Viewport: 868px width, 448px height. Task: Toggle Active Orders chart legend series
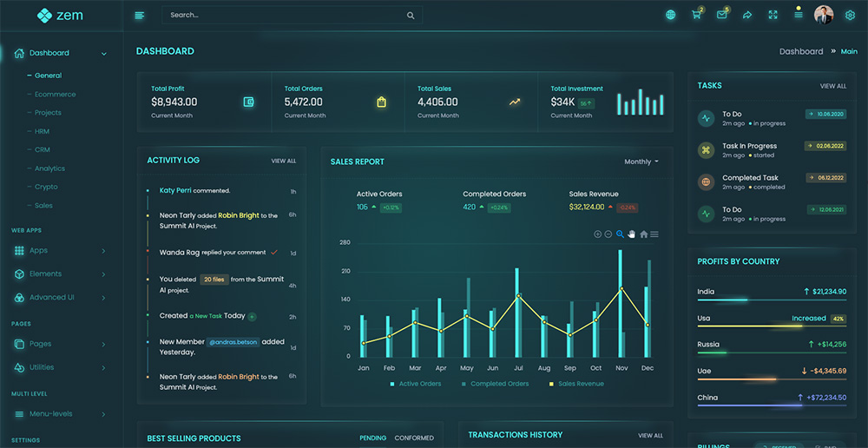coord(415,383)
